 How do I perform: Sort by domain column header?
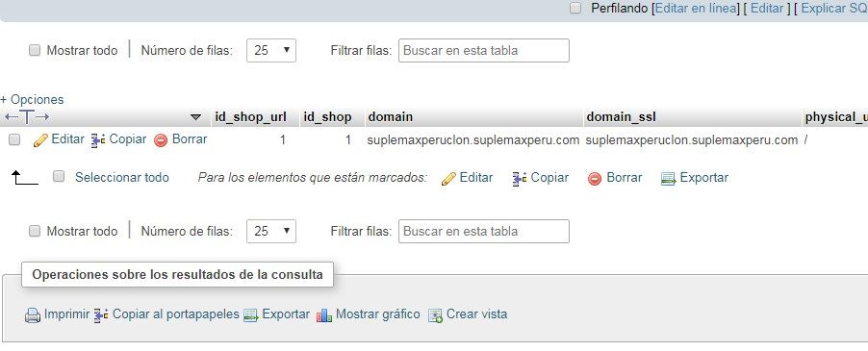(x=391, y=117)
